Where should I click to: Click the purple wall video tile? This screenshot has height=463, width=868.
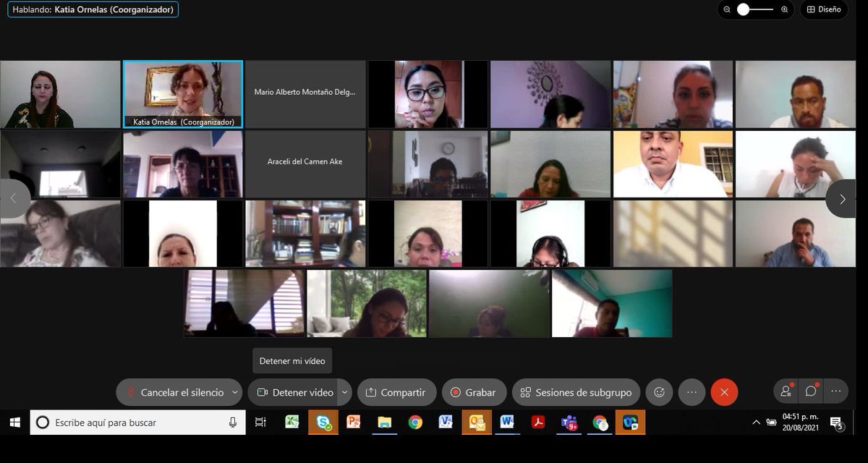(550, 94)
